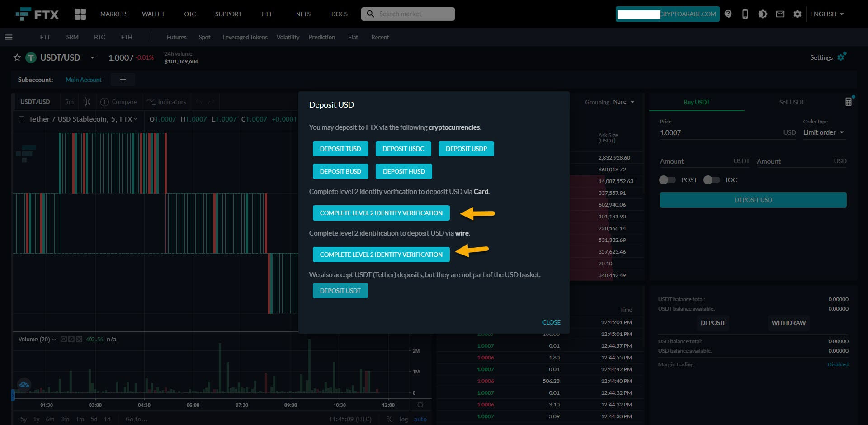Screen dimensions: 868x425
Task: Click the TradingView cloud logo on chart
Action: [x=24, y=385]
